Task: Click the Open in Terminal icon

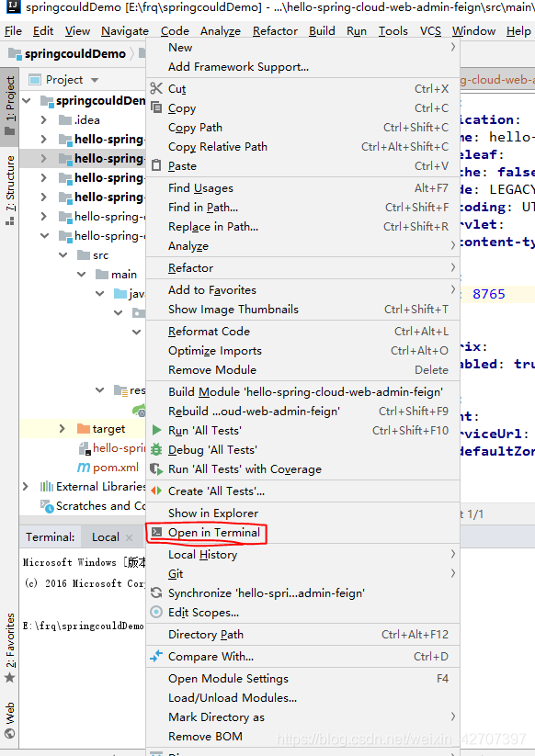Action: pyautogui.click(x=156, y=532)
